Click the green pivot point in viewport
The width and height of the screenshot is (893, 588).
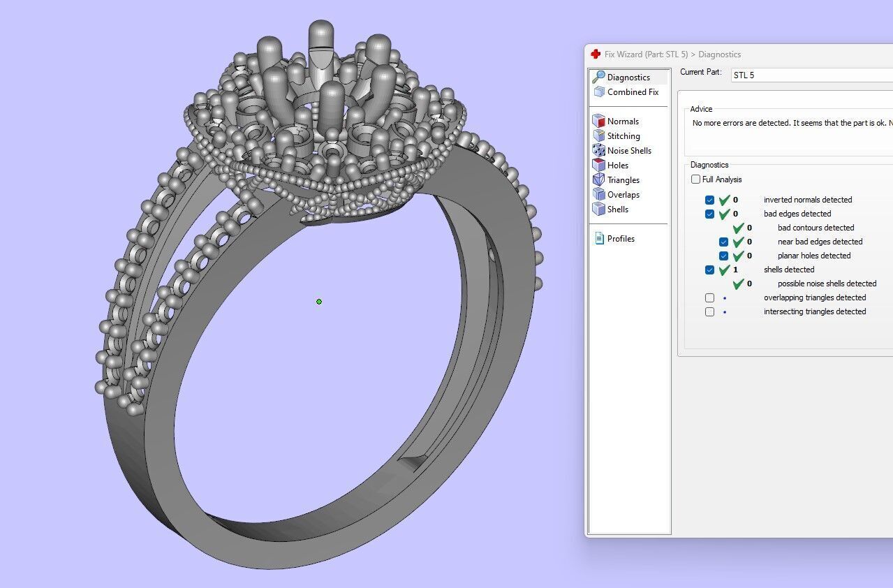[x=319, y=302]
